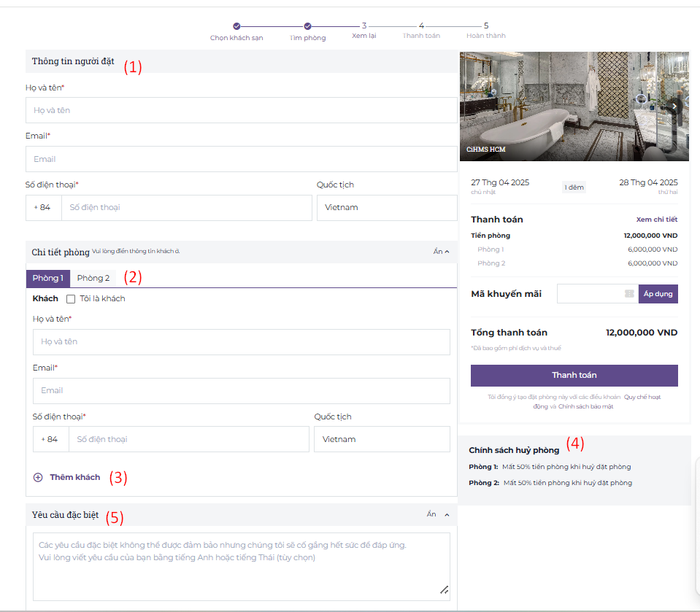The image size is (700, 612).
Task: Open the Quốc tịch dropdown in booker info
Action: pos(387,207)
